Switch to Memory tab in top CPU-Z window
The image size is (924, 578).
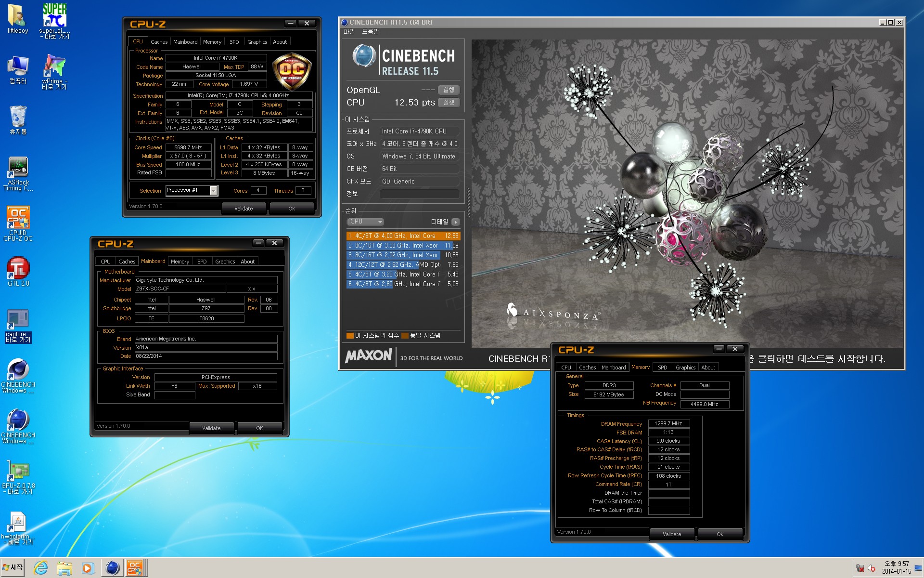pos(212,42)
